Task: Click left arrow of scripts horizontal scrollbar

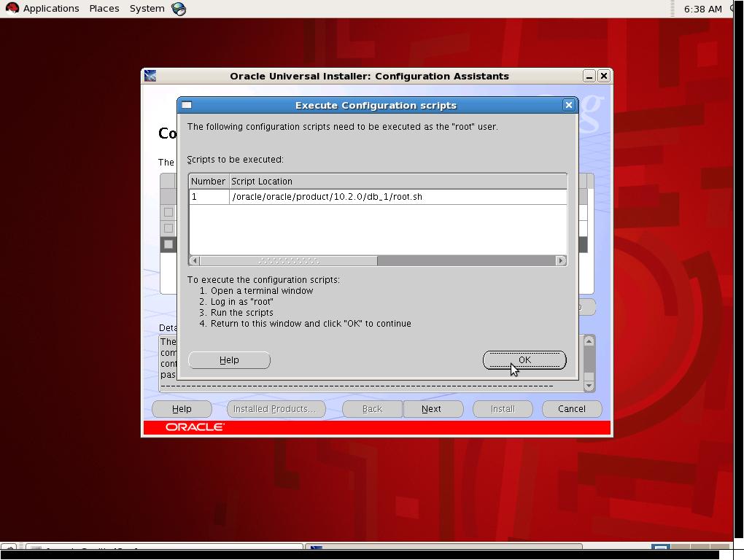Action: tap(195, 260)
